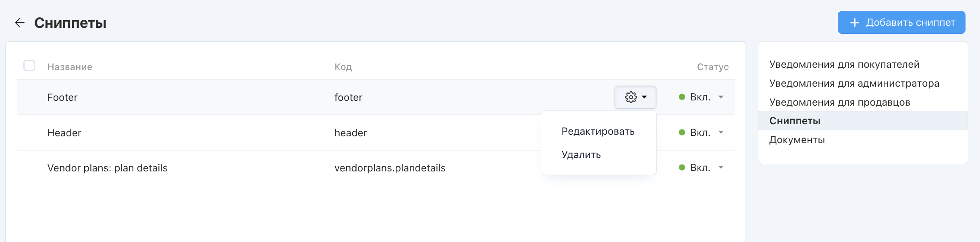Click the green status dot for Footer
The image size is (980, 242).
682,97
